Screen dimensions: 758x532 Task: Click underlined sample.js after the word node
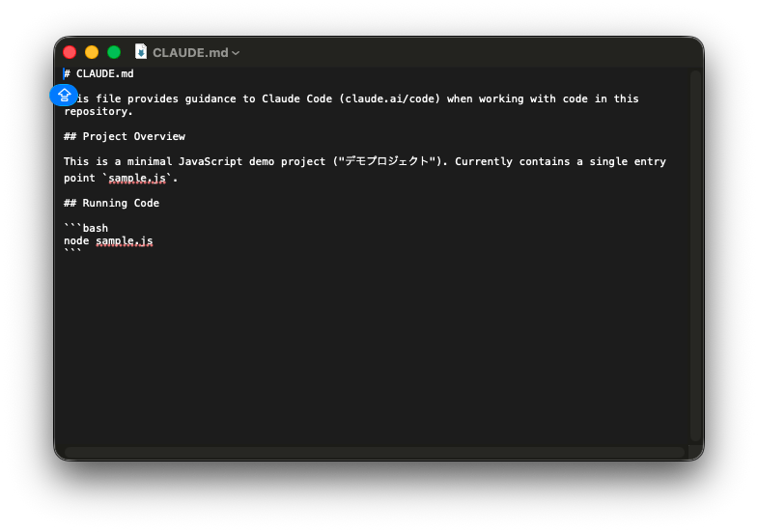click(x=125, y=240)
